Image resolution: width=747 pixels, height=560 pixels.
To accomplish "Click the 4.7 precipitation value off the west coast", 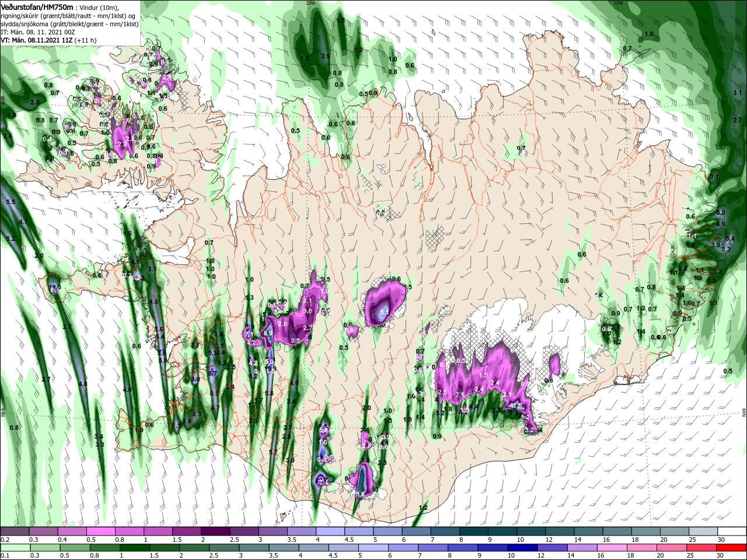I will 23,222.
